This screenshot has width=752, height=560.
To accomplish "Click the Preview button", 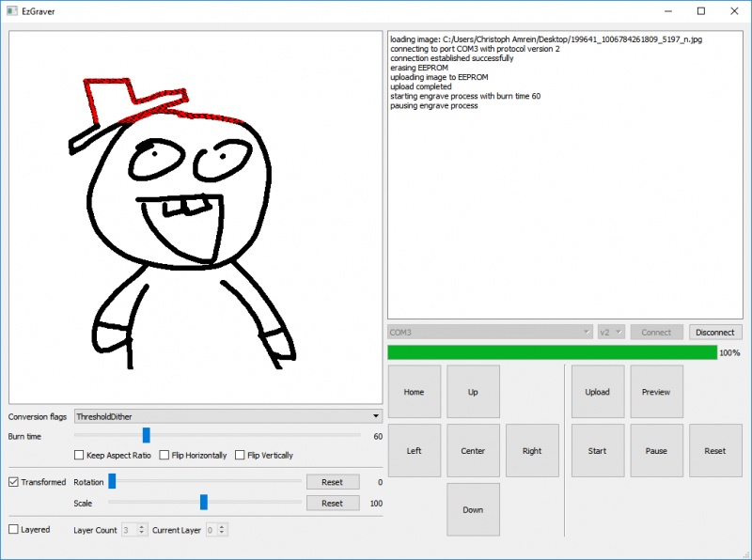I will (x=656, y=392).
